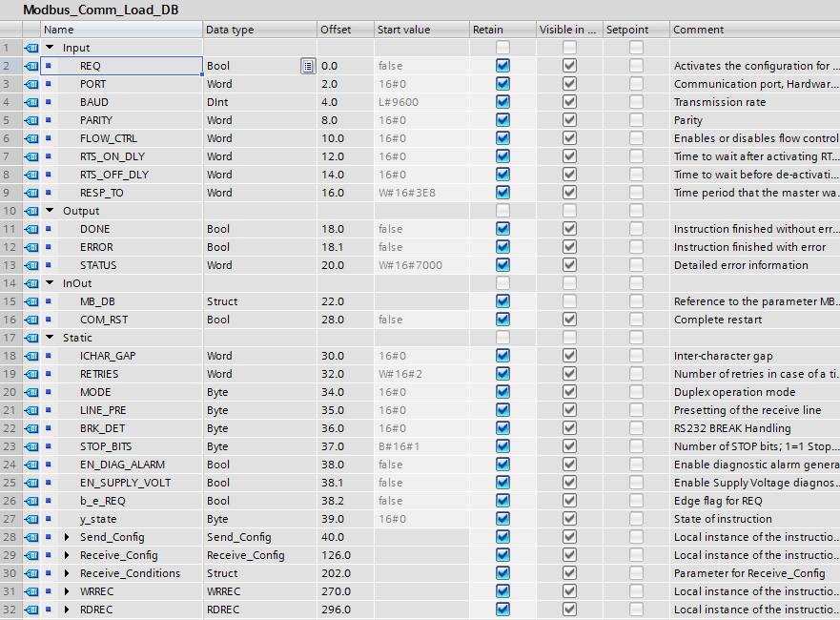Collapse the Static section
840x620 pixels.
pos(50,338)
